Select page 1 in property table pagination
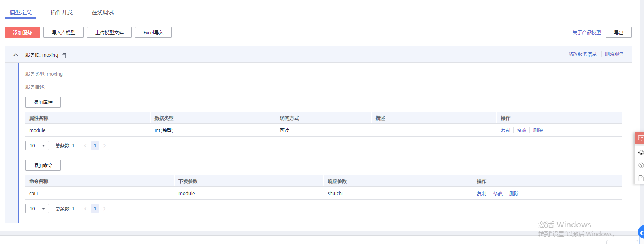Screen dimensions: 644x244 click(x=95, y=146)
